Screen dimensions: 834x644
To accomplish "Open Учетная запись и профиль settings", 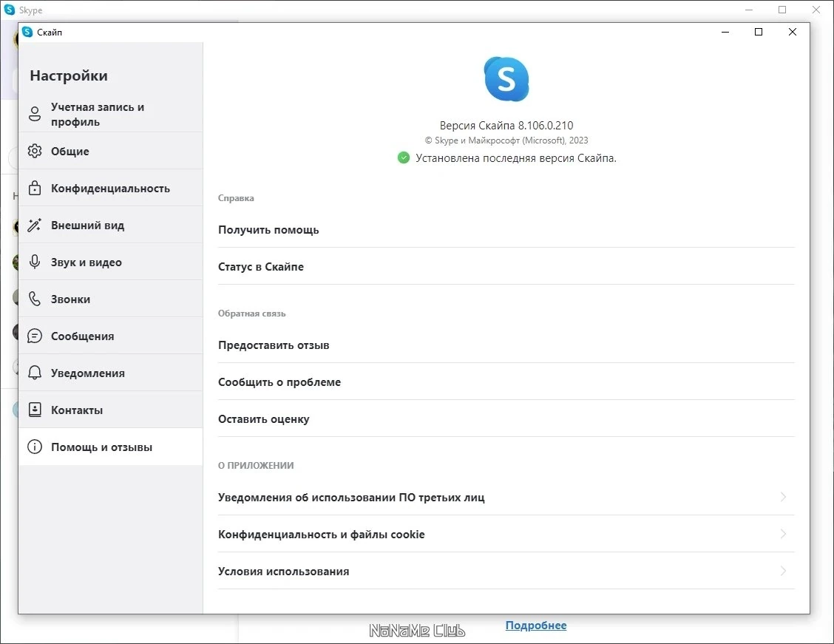I will point(111,114).
